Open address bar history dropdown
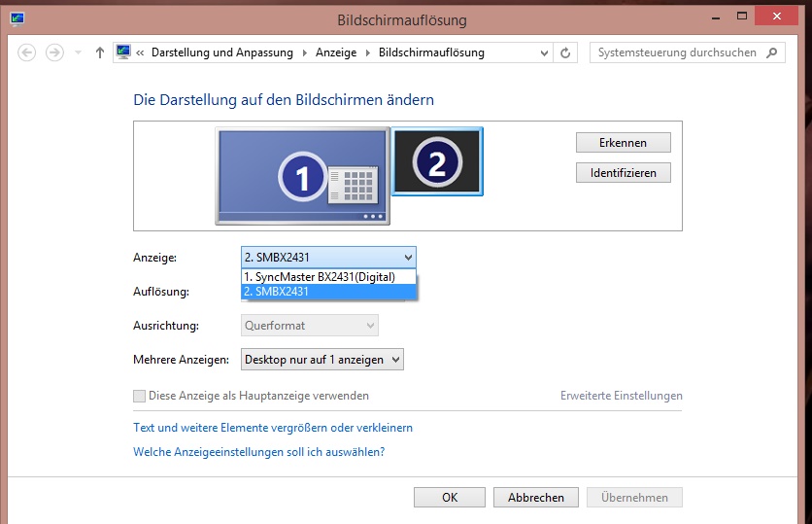Viewport: 812px width, 524px height. tap(544, 52)
